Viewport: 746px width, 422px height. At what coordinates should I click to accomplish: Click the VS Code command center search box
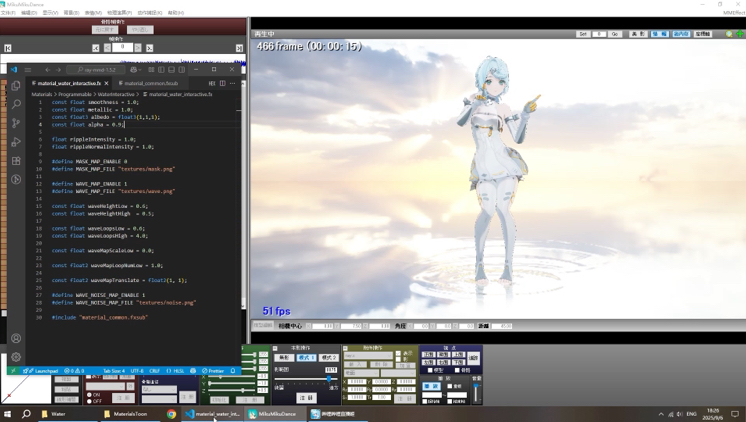[97, 69]
